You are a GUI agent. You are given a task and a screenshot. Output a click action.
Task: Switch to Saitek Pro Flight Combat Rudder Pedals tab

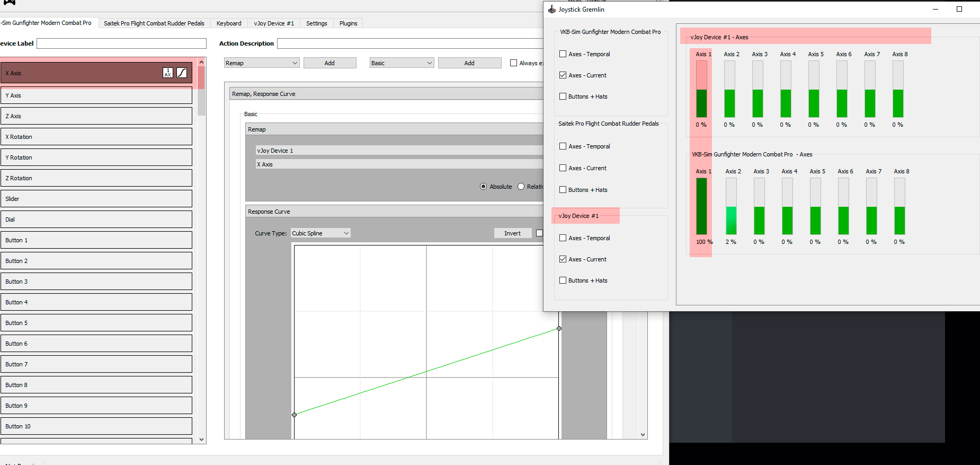154,23
